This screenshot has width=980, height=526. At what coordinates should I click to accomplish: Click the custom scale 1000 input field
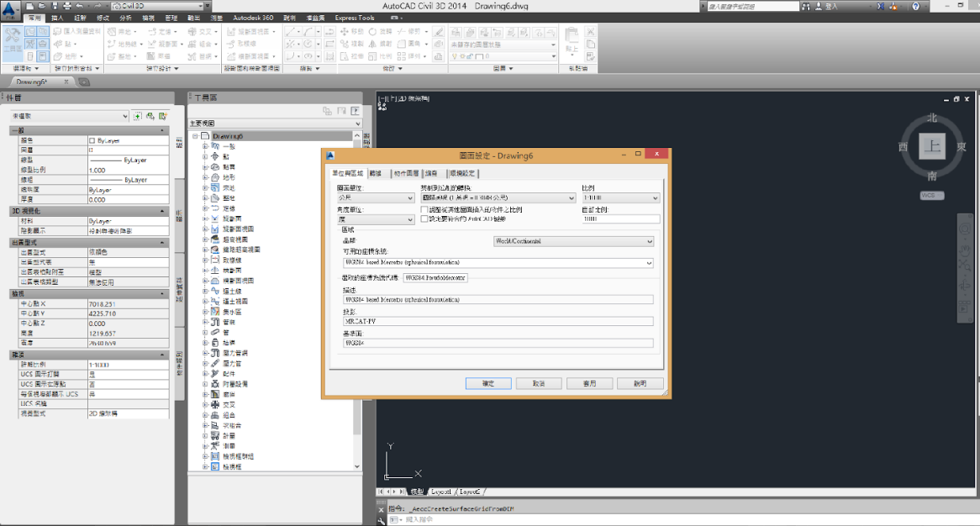click(x=620, y=219)
